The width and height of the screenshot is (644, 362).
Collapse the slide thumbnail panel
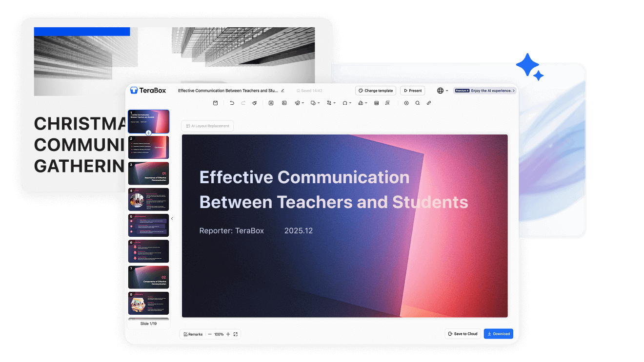(x=172, y=218)
